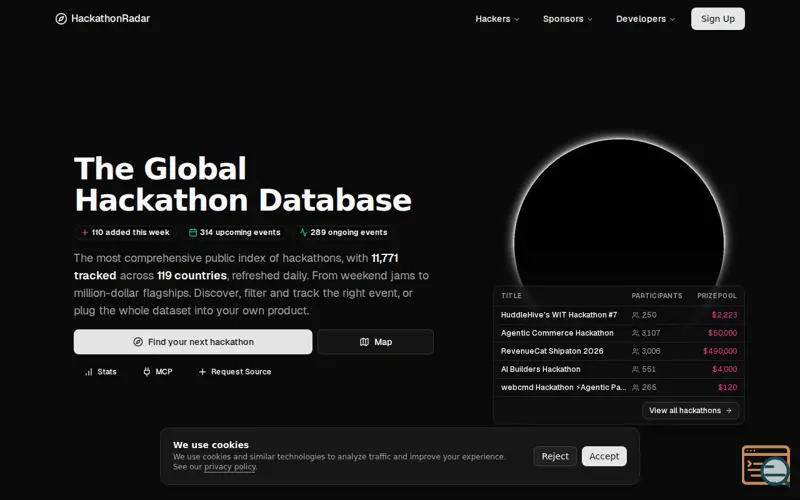Click the terminal inspector widget icon
This screenshot has width=800, height=500.
point(766,465)
